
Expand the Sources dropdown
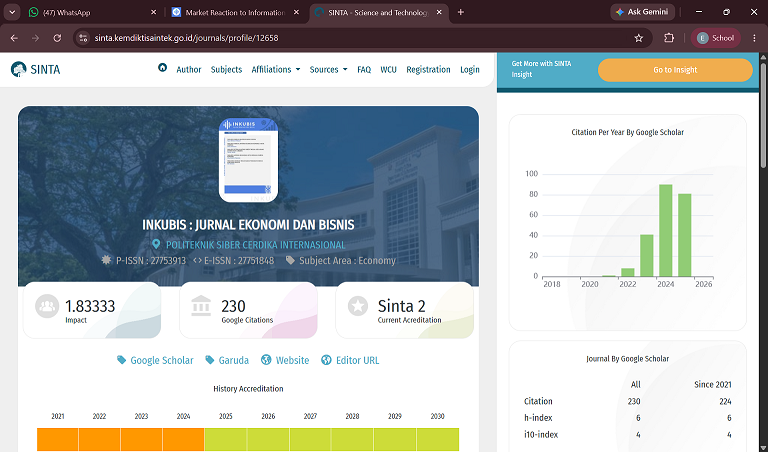[x=328, y=70]
